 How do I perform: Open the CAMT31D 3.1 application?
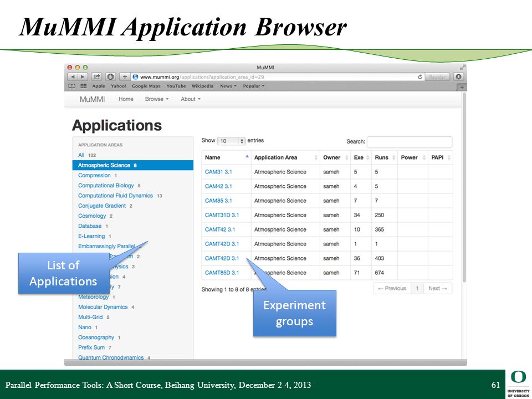222,215
